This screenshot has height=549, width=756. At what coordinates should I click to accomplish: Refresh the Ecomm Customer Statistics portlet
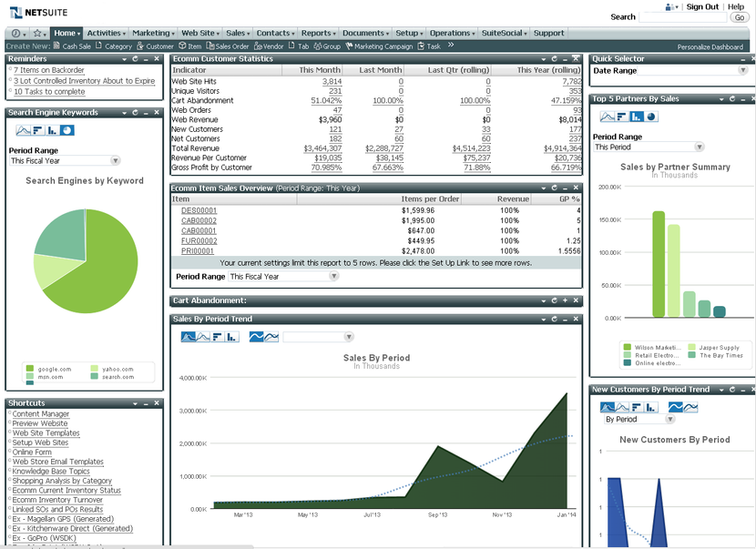click(552, 59)
